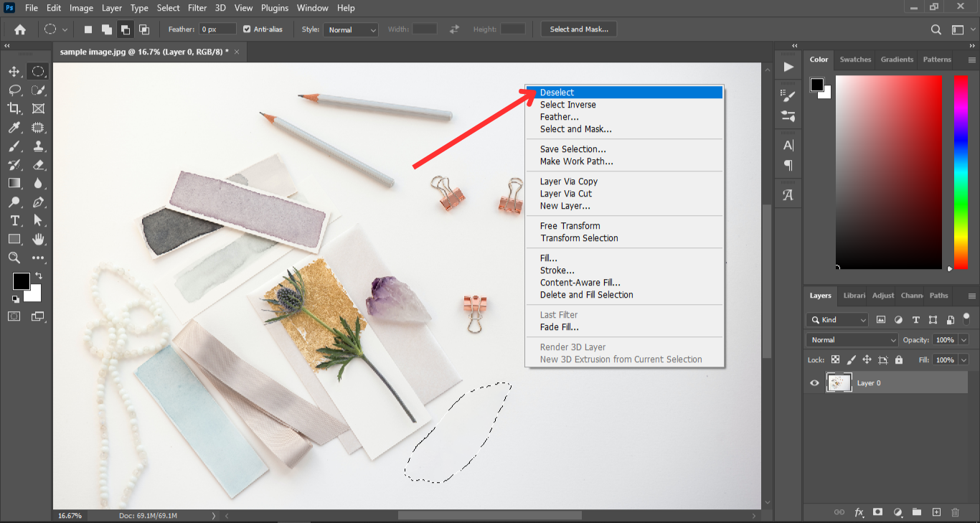Select the Horizontal Type tool
The width and height of the screenshot is (980, 523).
point(14,221)
